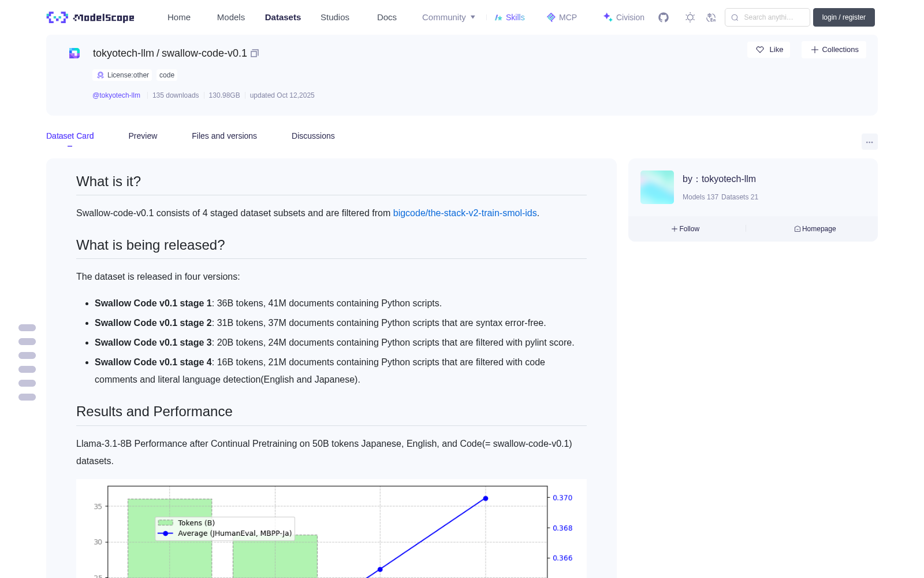Open the Docs menu item
924x578 pixels.
pos(387,17)
